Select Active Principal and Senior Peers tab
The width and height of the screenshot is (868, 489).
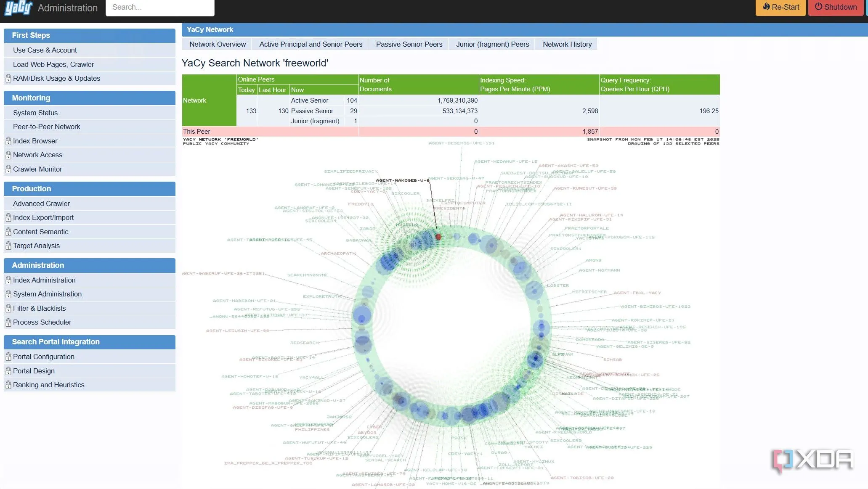[311, 44]
